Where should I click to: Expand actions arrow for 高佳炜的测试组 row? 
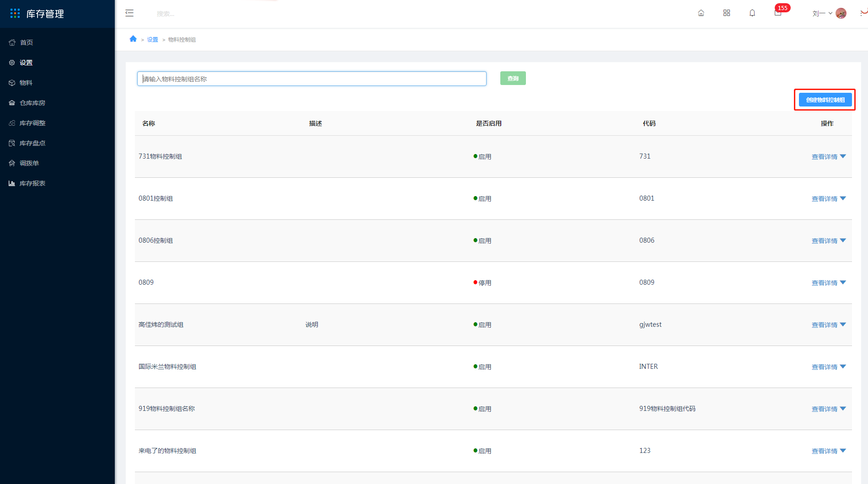click(x=843, y=324)
